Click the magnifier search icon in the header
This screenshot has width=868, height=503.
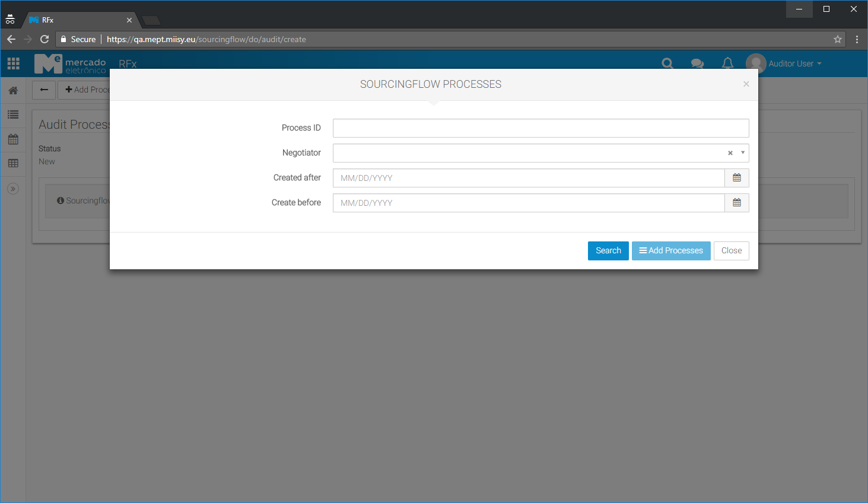[667, 63]
